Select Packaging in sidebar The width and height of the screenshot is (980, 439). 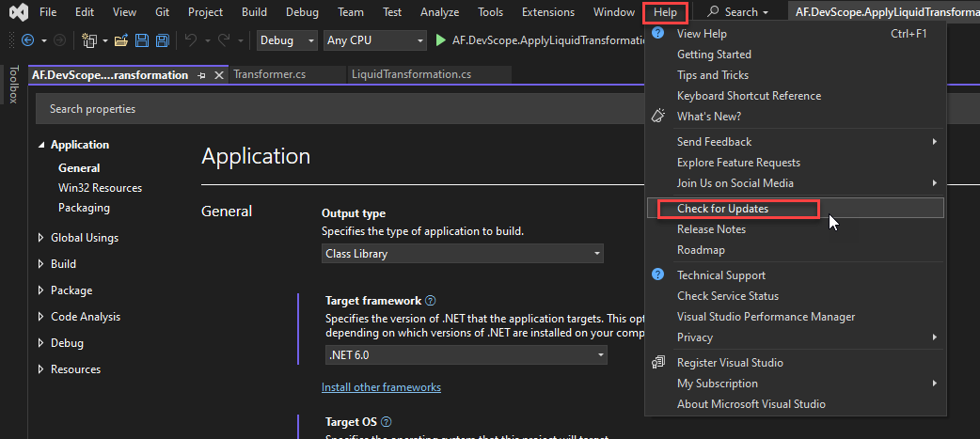[x=84, y=208]
